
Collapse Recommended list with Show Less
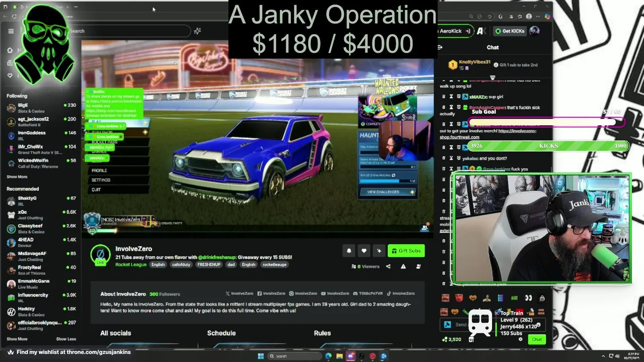(66, 339)
